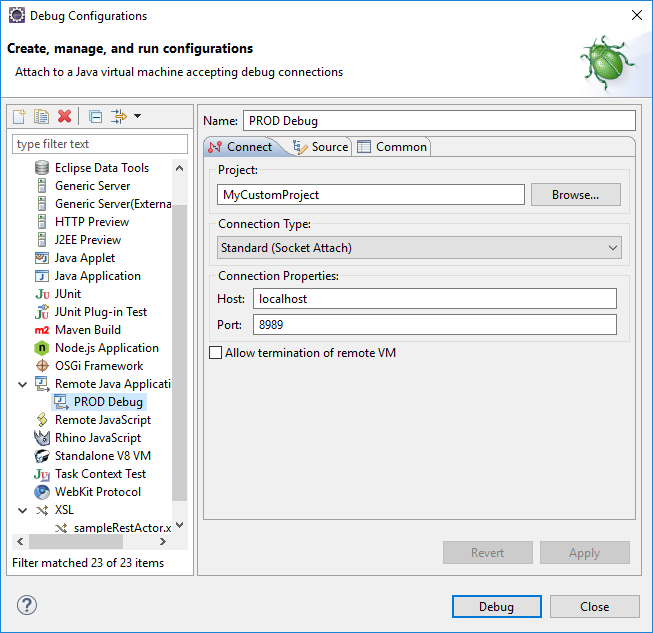Screen dimensions: 653x633
Task: Click horizontal scroll right arrow
Action: pyautogui.click(x=163, y=541)
